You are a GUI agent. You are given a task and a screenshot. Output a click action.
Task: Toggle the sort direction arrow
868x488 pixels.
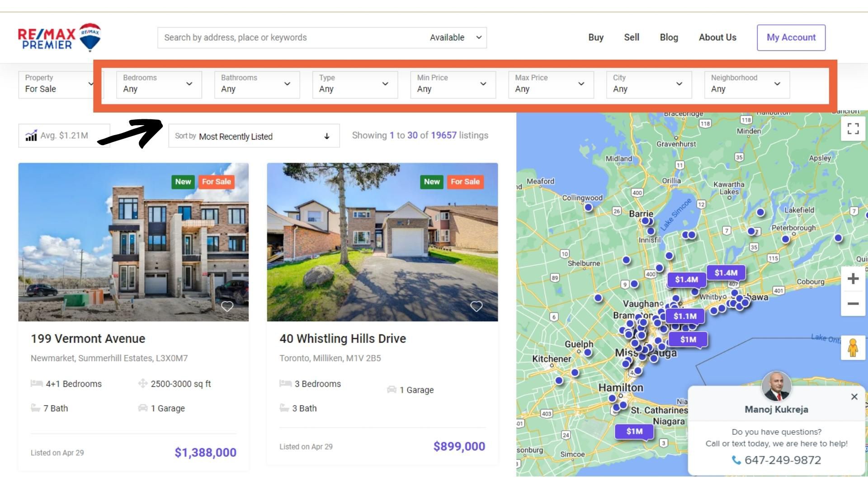(x=327, y=136)
